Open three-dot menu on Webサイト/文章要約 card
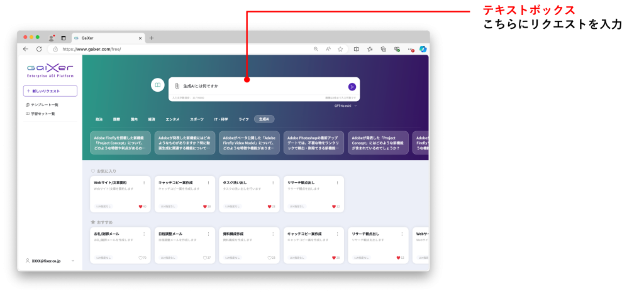644x294 pixels. (x=144, y=183)
